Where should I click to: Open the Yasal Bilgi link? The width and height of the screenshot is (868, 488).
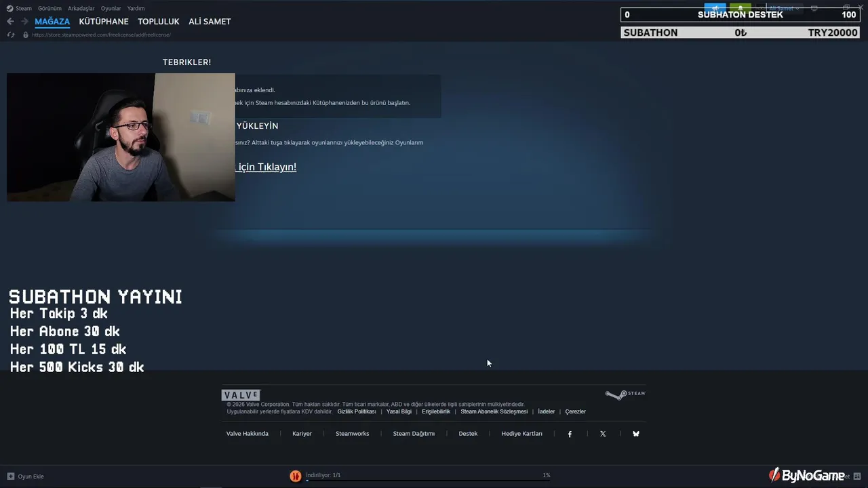coord(399,411)
